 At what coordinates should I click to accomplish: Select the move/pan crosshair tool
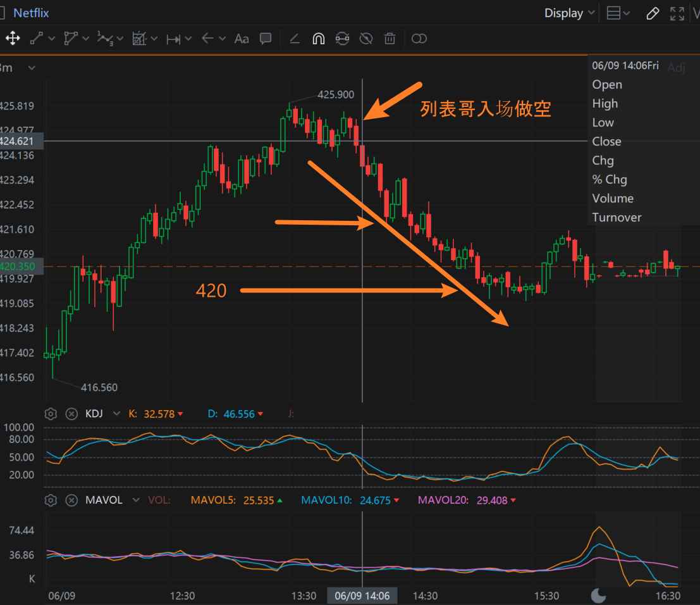coord(12,39)
